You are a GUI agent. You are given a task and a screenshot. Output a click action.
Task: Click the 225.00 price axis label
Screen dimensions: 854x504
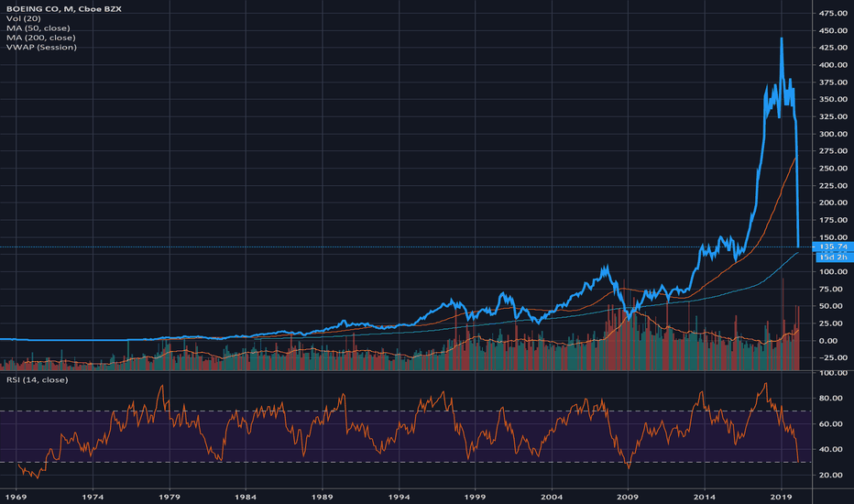[x=833, y=186]
